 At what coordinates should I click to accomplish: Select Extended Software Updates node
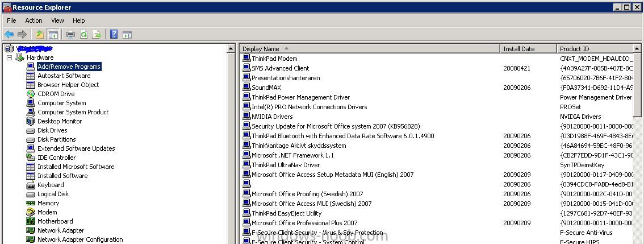point(77,148)
